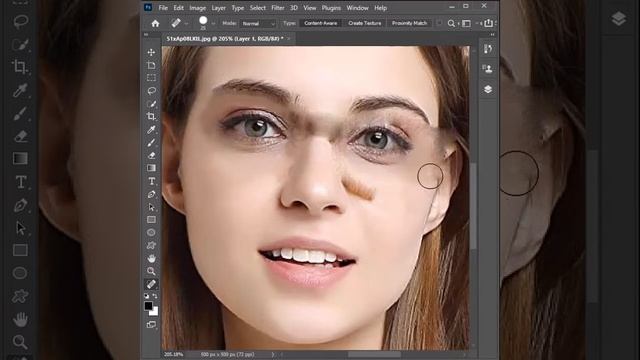Expand the tools panel to two columns
The width and height of the screenshot is (640, 360).
pyautogui.click(x=146, y=35)
